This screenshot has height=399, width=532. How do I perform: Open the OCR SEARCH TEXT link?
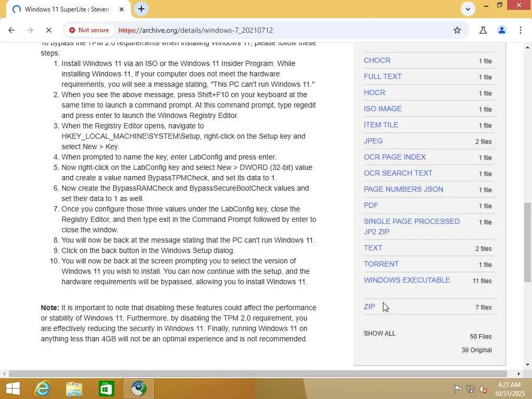[x=398, y=173]
